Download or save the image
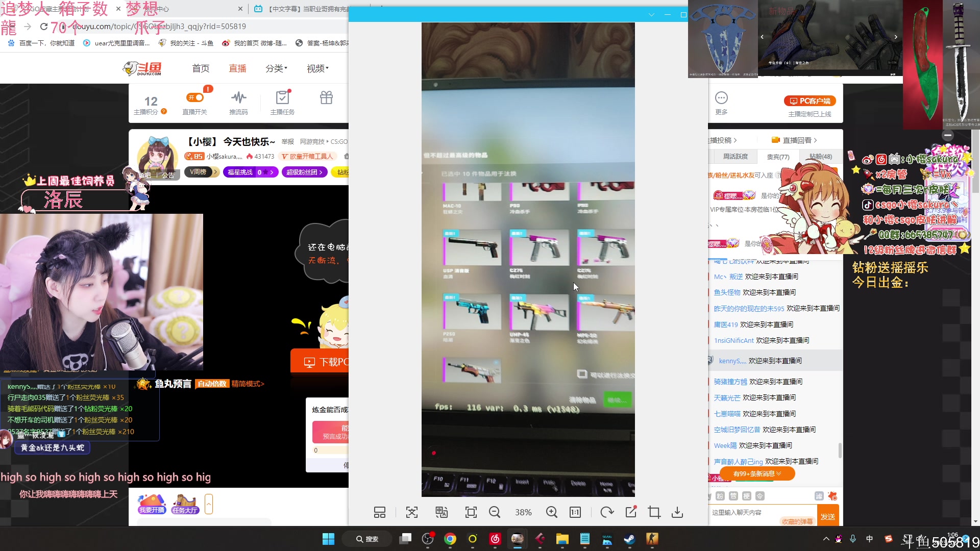Viewport: 980px width, 551px height. click(677, 512)
